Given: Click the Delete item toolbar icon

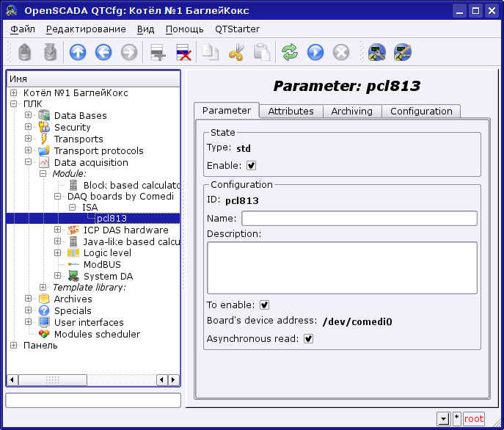Looking at the screenshot, I should tap(183, 52).
